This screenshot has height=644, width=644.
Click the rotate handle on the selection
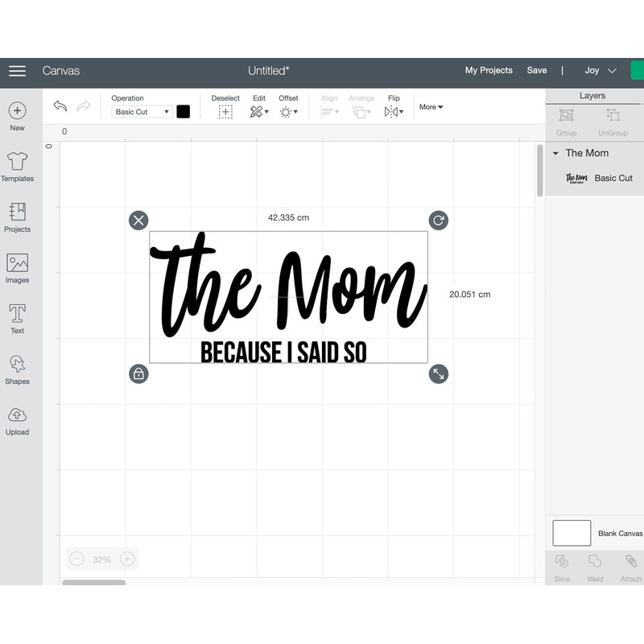click(x=438, y=221)
